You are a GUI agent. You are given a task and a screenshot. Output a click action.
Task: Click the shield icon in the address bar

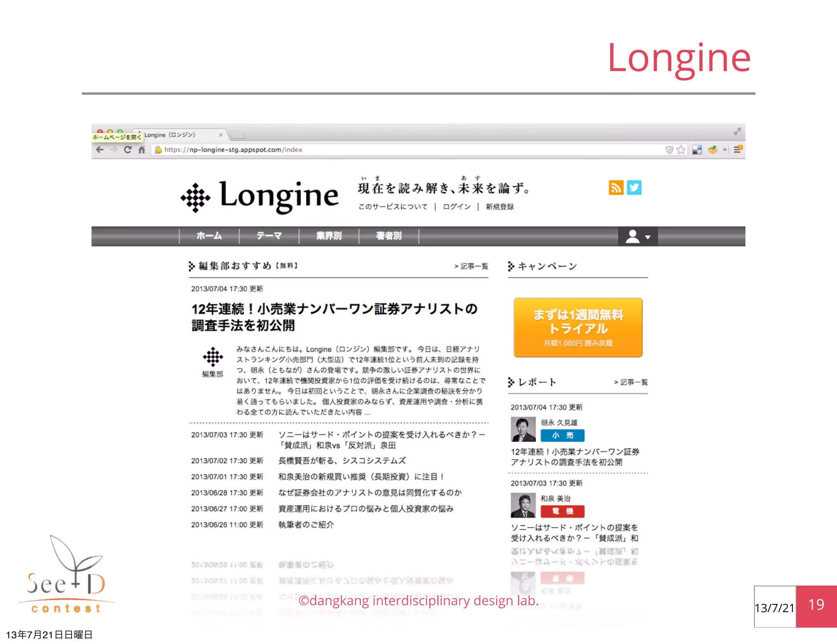tap(669, 150)
